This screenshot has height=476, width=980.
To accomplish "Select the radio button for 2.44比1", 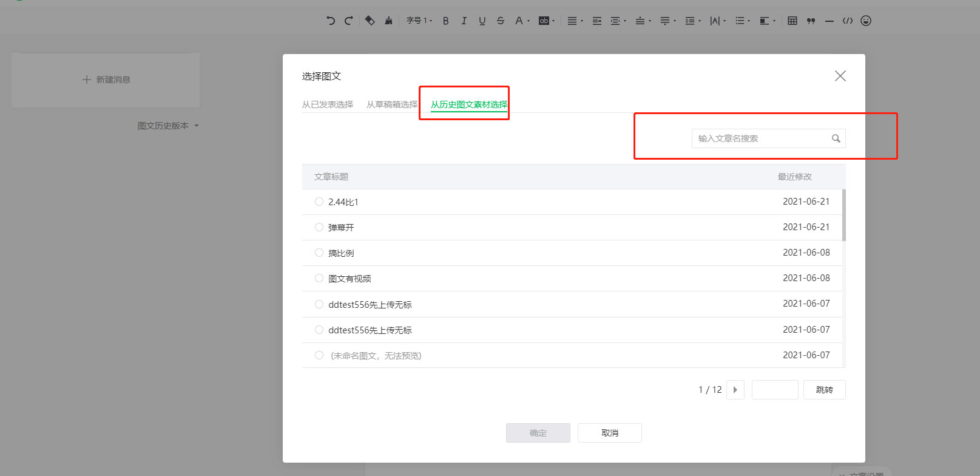I will tap(319, 202).
